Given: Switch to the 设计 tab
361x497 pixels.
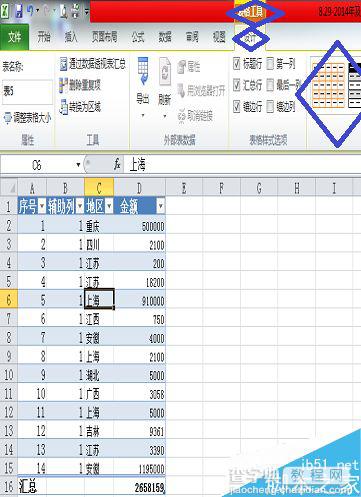Looking at the screenshot, I should (x=250, y=38).
